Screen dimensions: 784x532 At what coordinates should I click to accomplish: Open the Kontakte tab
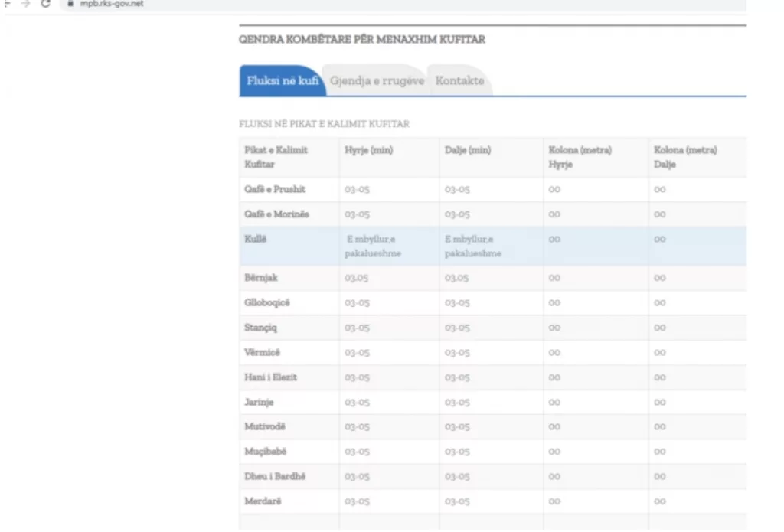459,80
